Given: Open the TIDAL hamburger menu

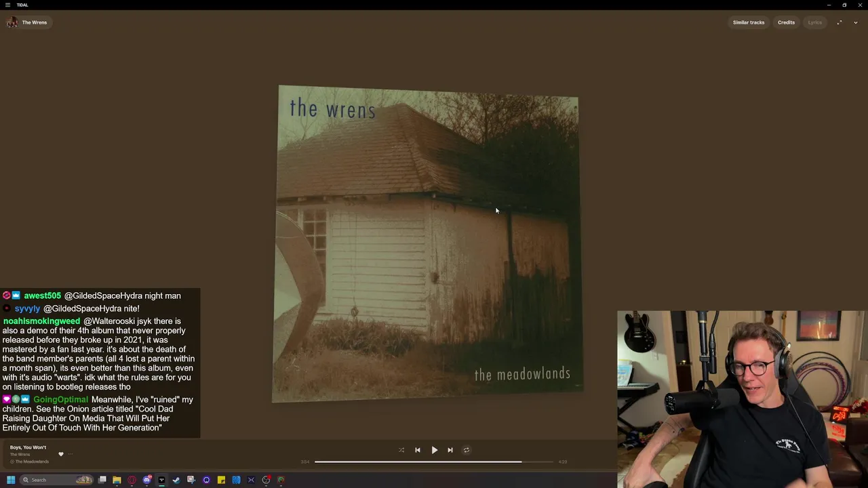Looking at the screenshot, I should (7, 5).
